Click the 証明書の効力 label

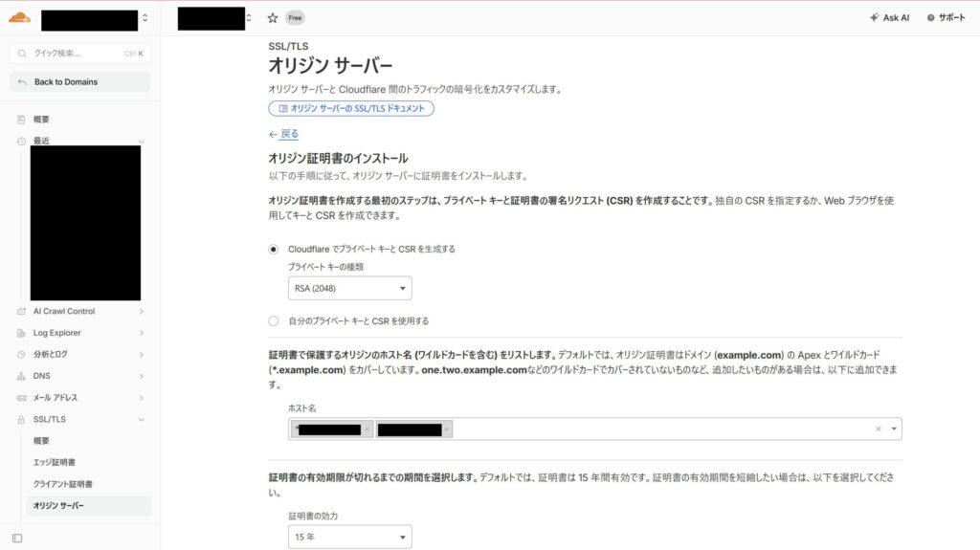coord(313,516)
